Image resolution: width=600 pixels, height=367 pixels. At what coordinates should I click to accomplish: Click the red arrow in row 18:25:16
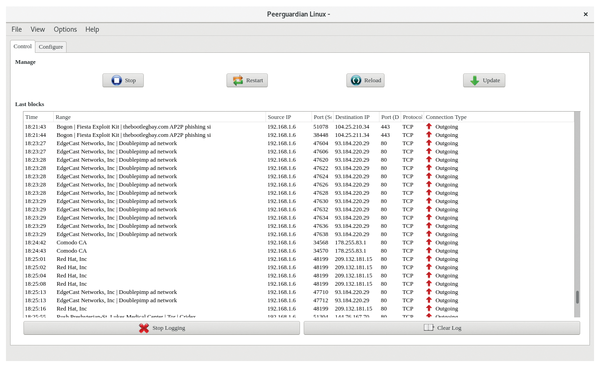pyautogui.click(x=429, y=308)
